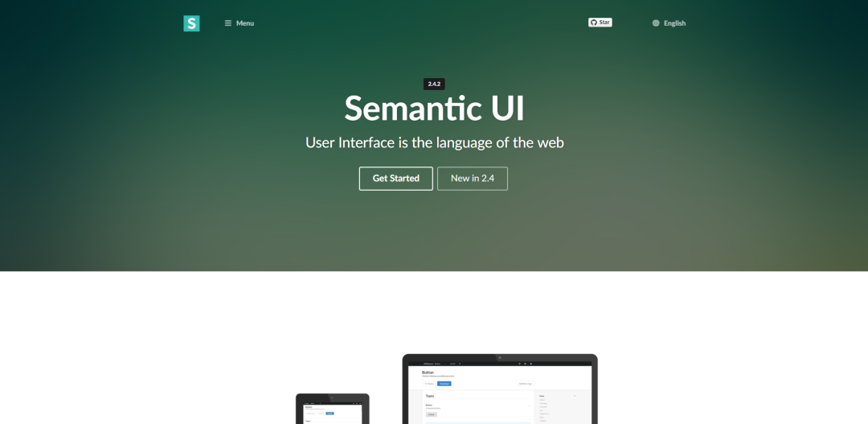Click the GitHub Star button
Image resolution: width=868 pixels, height=424 pixels.
600,23
